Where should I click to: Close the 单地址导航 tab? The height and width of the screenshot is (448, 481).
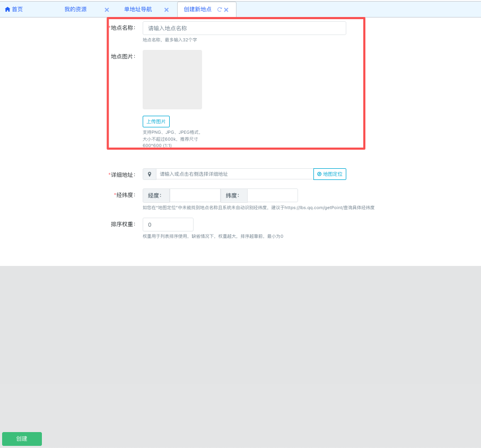pos(166,10)
